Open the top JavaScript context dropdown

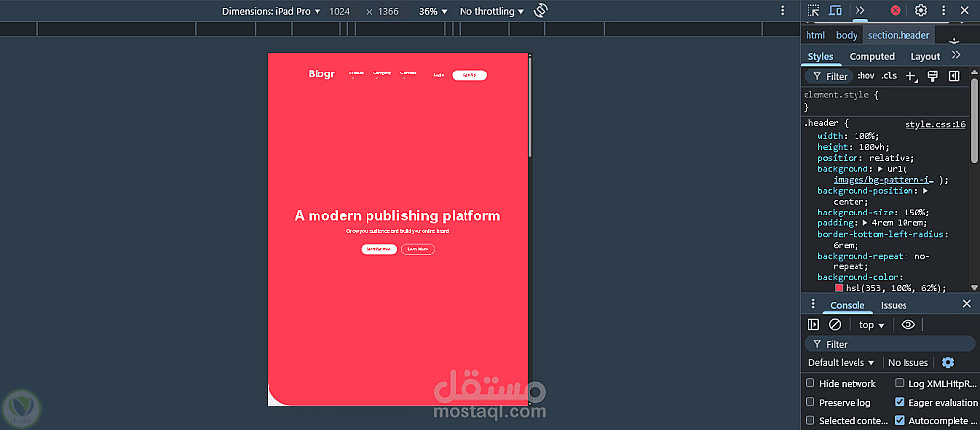pos(872,325)
